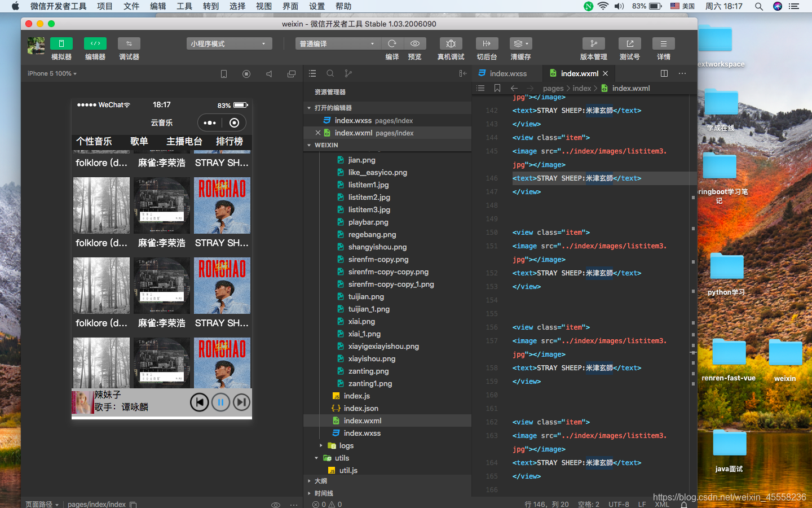This screenshot has width=812, height=508.
Task: Click the simulator device rotate icon
Action: click(x=224, y=74)
